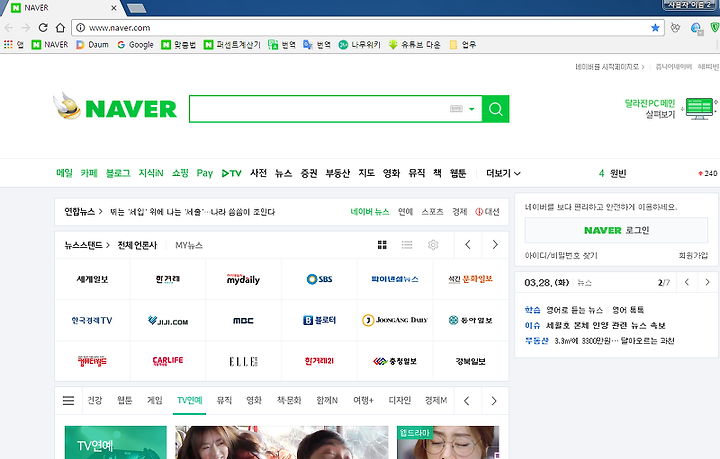Open the JIJI.COM press logo
Viewport: 720px width, 459px height.
pos(168,320)
